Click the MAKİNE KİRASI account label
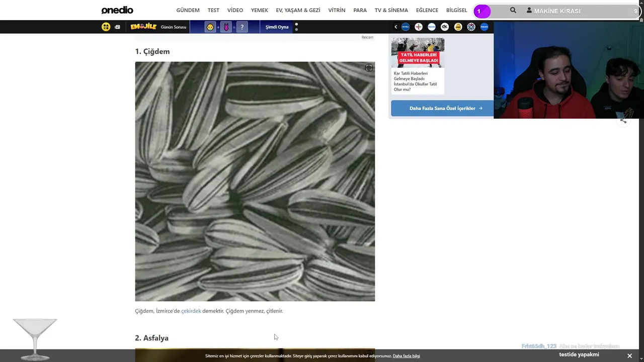 click(557, 11)
